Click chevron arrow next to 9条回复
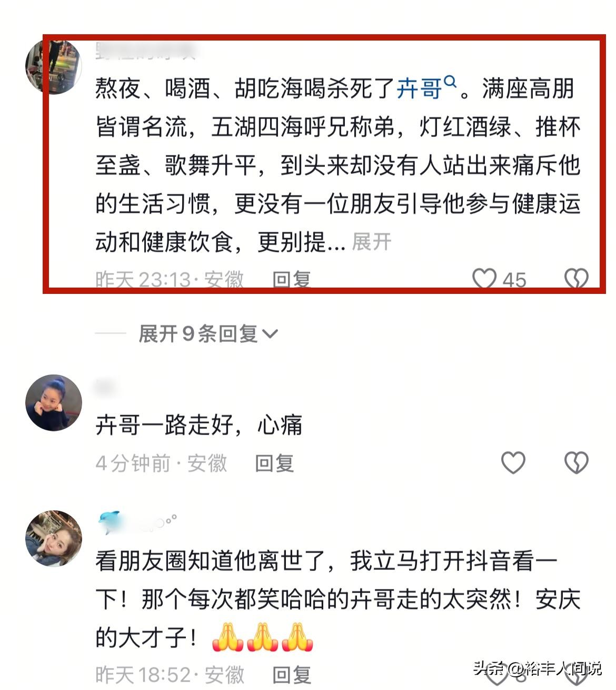Viewport: 616px width, 690px height. pyautogui.click(x=270, y=334)
